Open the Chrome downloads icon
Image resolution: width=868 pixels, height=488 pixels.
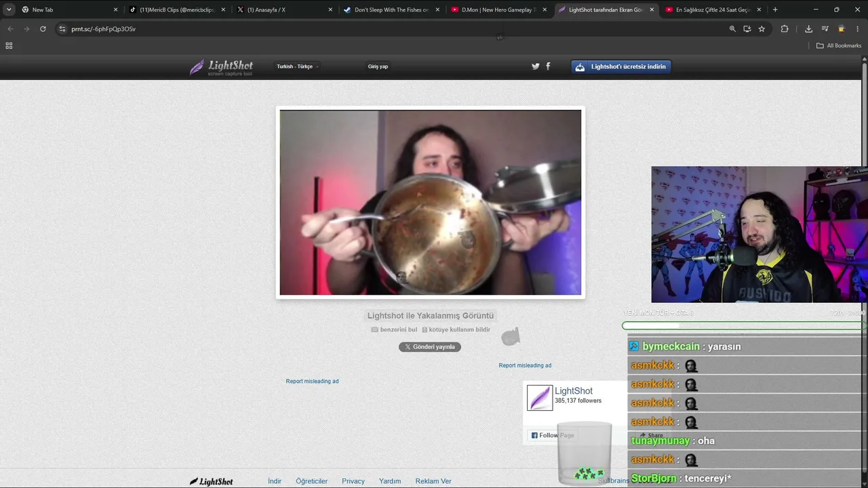[808, 29]
